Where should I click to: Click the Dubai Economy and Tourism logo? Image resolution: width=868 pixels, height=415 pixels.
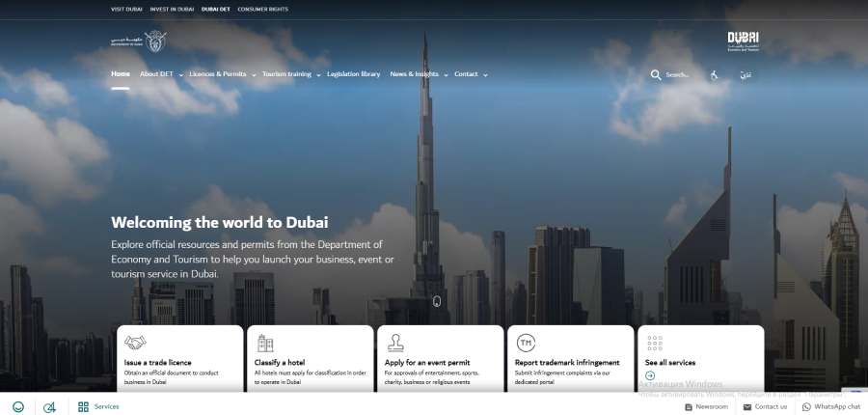coord(743,41)
